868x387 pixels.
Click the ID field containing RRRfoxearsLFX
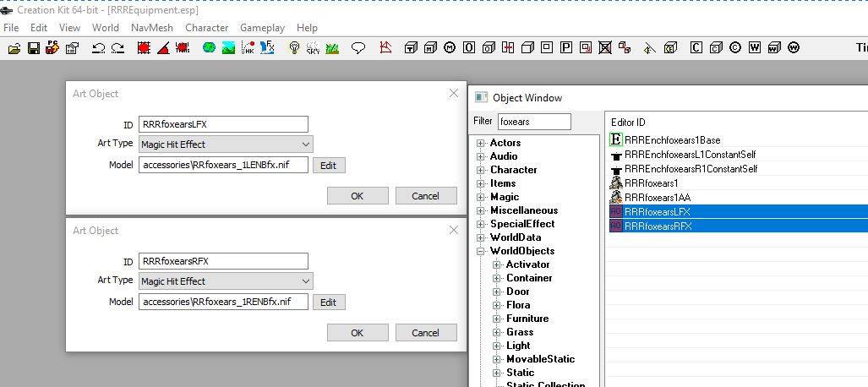click(x=223, y=124)
